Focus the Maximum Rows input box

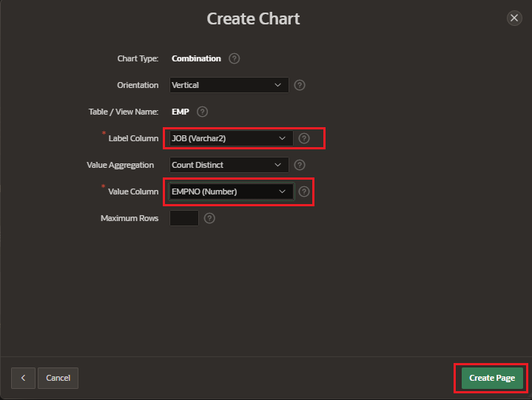point(183,218)
